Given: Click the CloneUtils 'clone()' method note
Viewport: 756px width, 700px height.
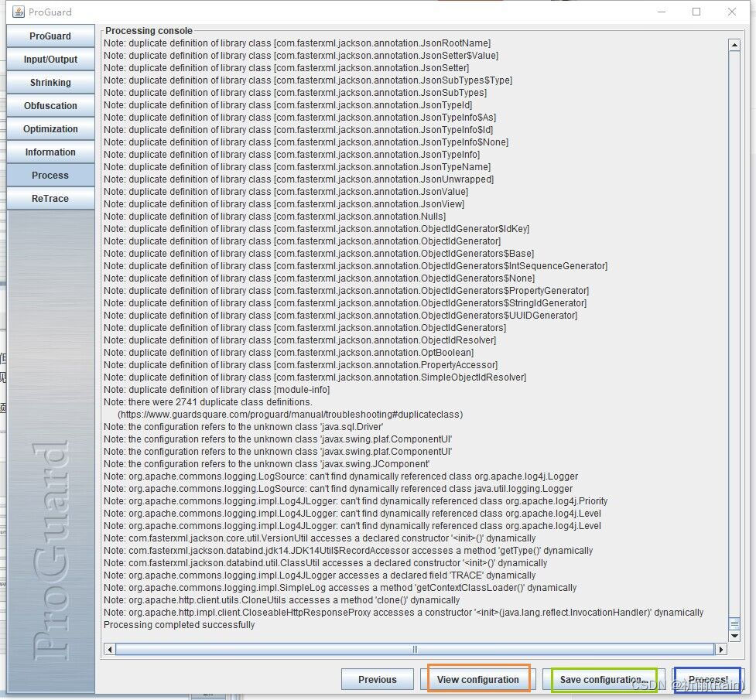Looking at the screenshot, I should [x=282, y=600].
